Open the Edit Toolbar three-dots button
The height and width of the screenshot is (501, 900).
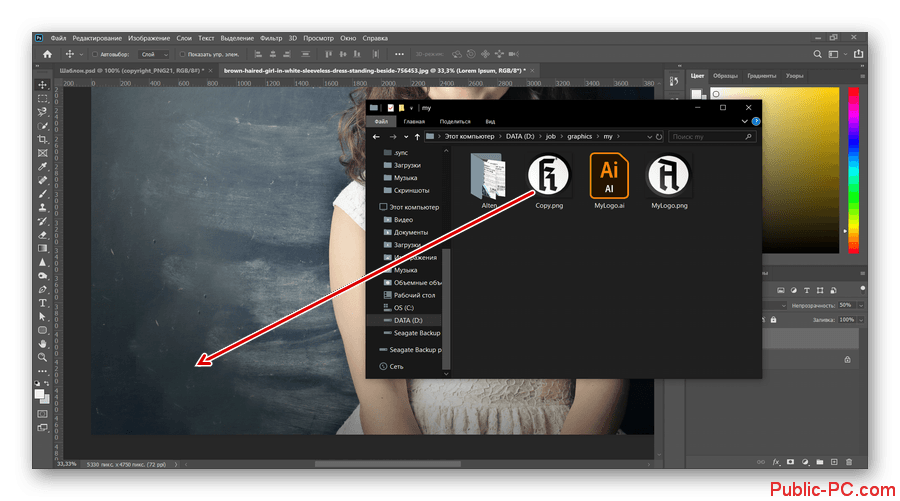[42, 371]
